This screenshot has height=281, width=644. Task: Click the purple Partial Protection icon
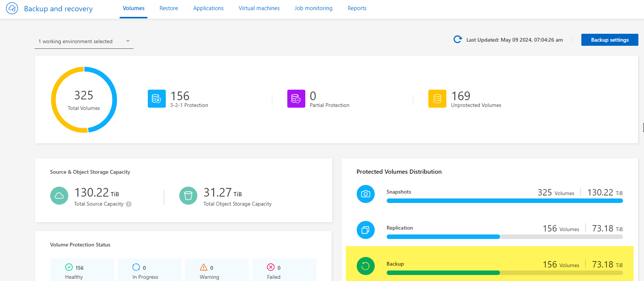click(296, 99)
